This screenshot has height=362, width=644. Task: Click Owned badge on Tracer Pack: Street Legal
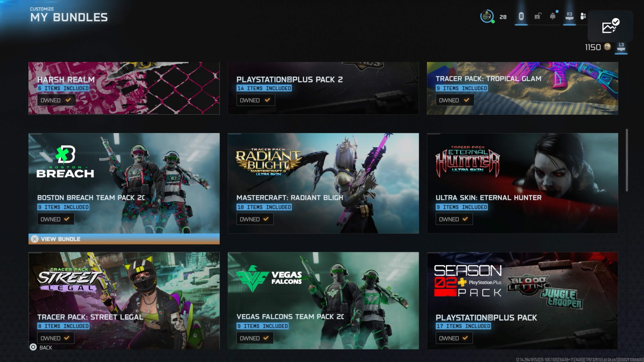[56, 338]
